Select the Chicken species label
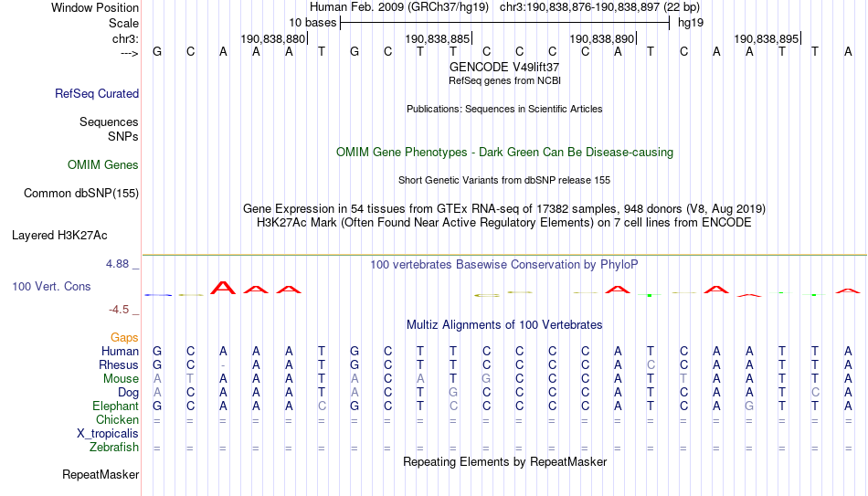Screen dimensions: 868x496 (117, 419)
